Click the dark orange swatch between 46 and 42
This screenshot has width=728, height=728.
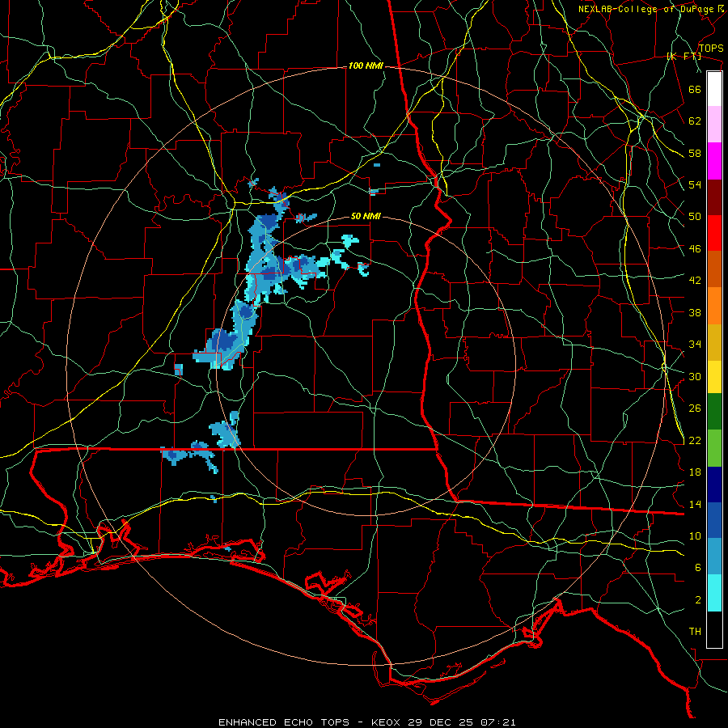coord(714,269)
